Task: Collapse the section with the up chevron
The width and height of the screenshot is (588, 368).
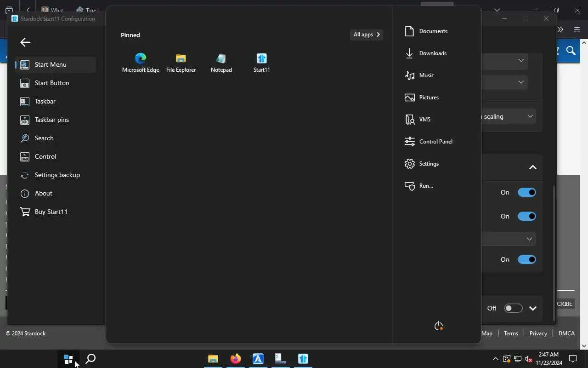Action: pyautogui.click(x=533, y=167)
